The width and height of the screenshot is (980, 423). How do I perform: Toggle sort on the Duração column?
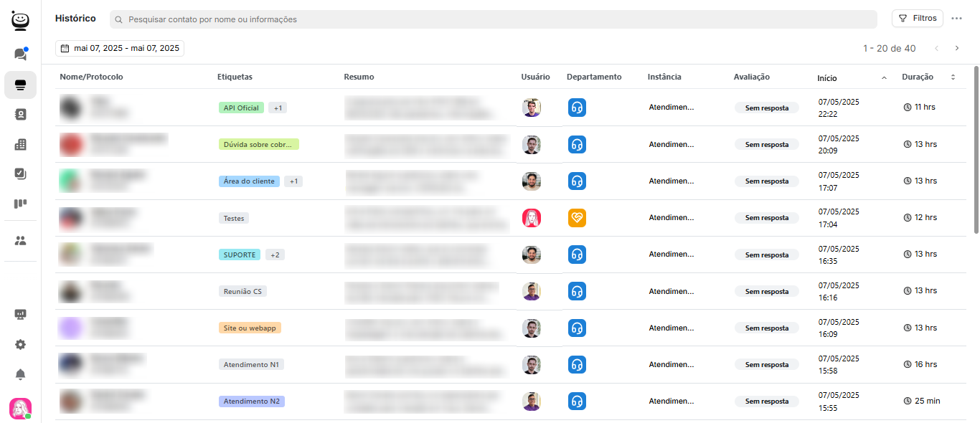953,77
